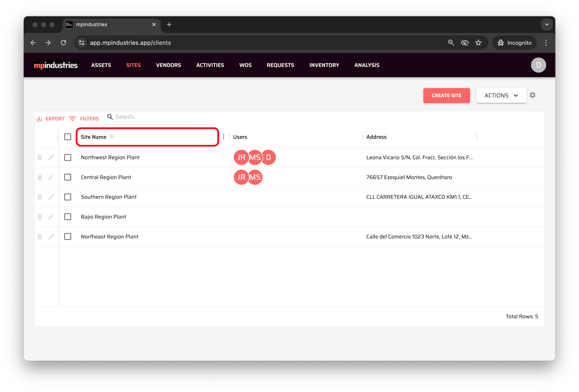
Task: Open the browser tab search chevron
Action: tap(547, 24)
